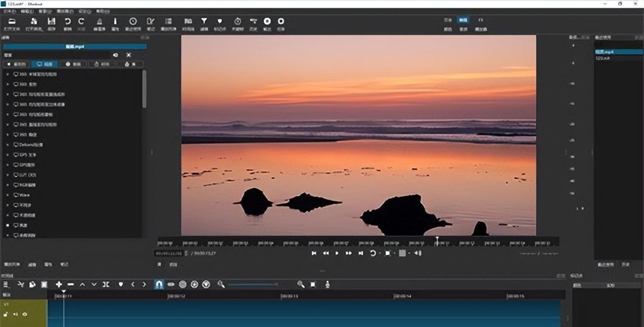
Task: Open the first menu in the menu bar
Action: (10, 11)
